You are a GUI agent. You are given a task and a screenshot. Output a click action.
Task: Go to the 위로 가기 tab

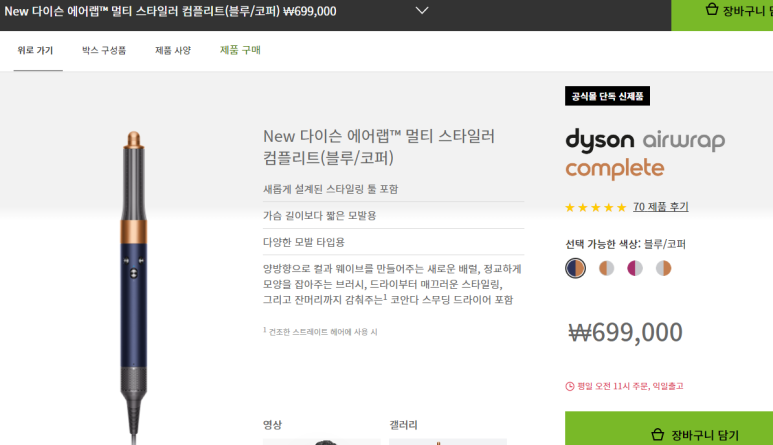point(35,50)
